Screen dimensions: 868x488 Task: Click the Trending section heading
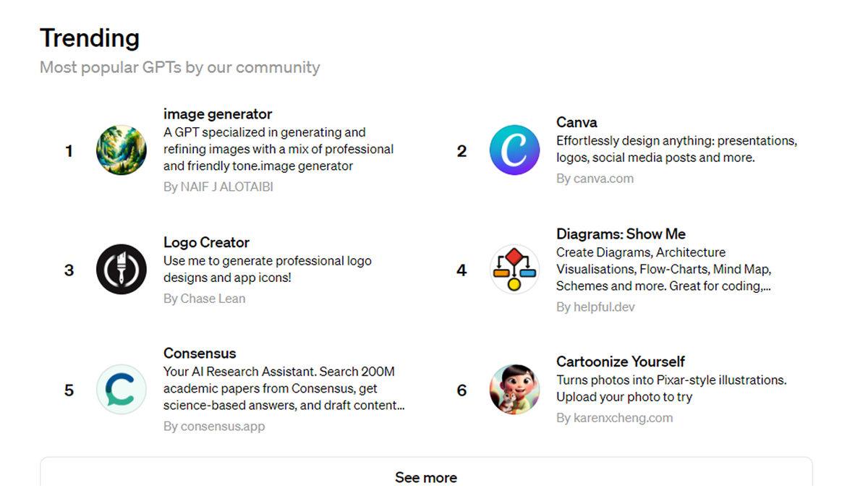click(x=90, y=38)
